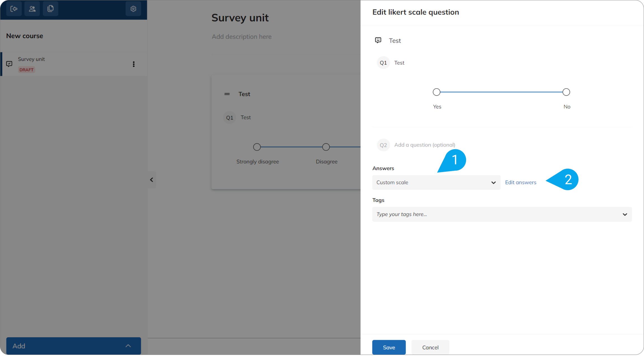Image resolution: width=644 pixels, height=356 pixels.
Task: Click Cancel button
Action: (430, 347)
